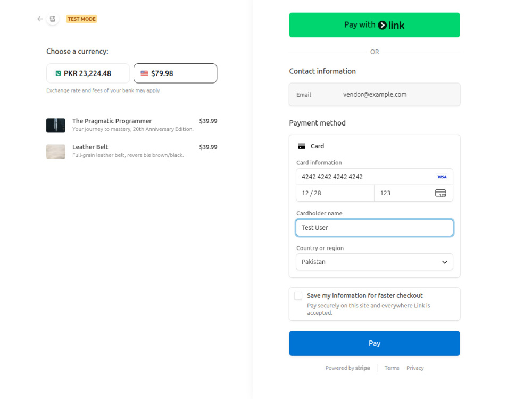The height and width of the screenshot is (399, 532).
Task: Focus the Cardholder name field
Action: [375, 228]
